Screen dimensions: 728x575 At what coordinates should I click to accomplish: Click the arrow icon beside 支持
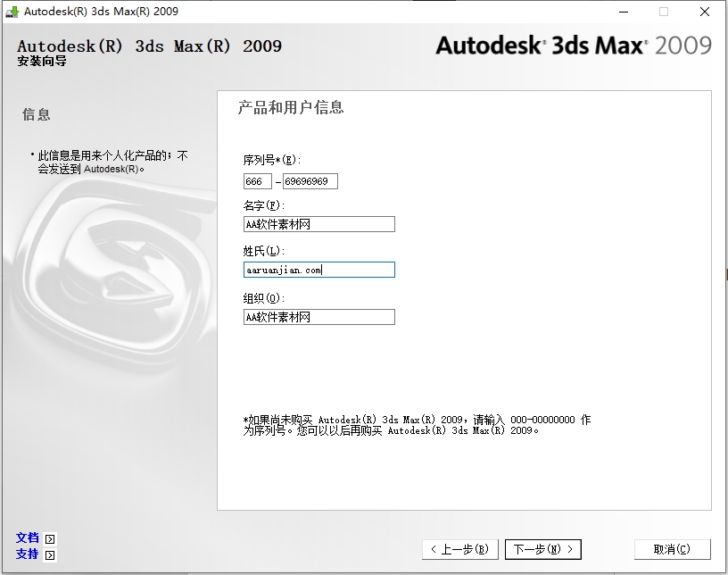click(x=50, y=554)
